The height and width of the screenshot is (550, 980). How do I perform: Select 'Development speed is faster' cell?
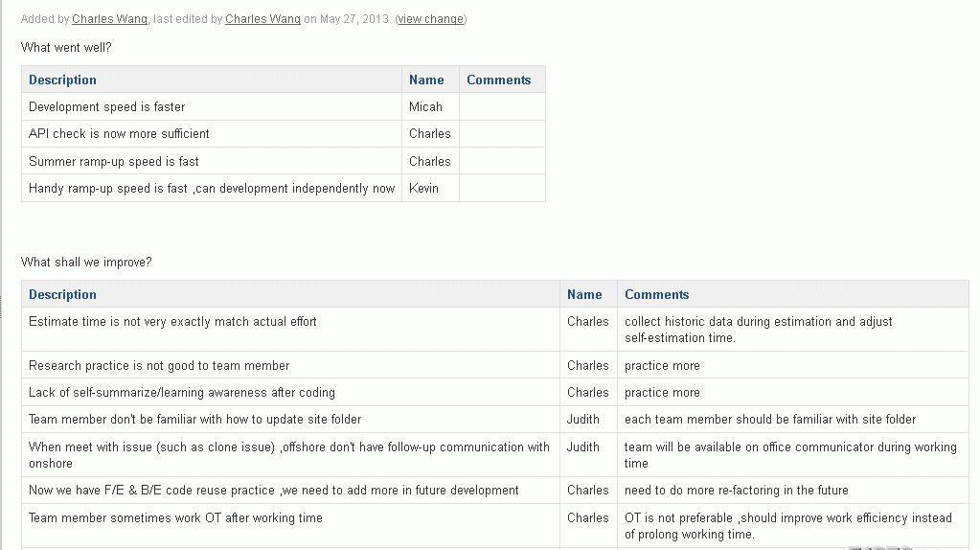pos(212,107)
